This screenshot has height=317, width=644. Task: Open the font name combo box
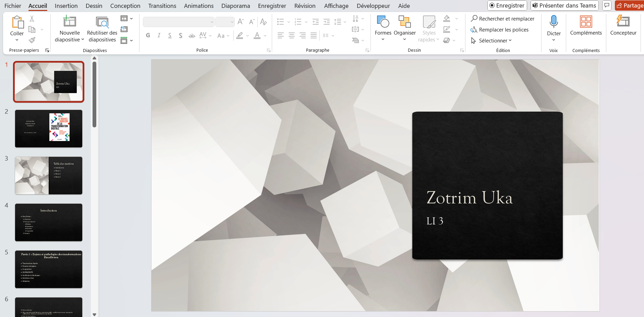click(x=179, y=22)
